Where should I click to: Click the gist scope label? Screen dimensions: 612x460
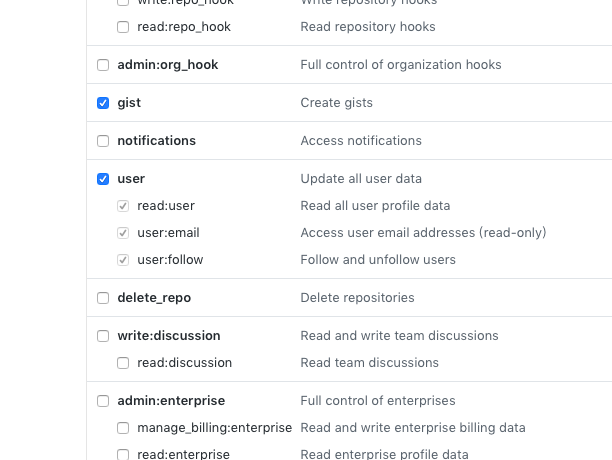(x=129, y=103)
